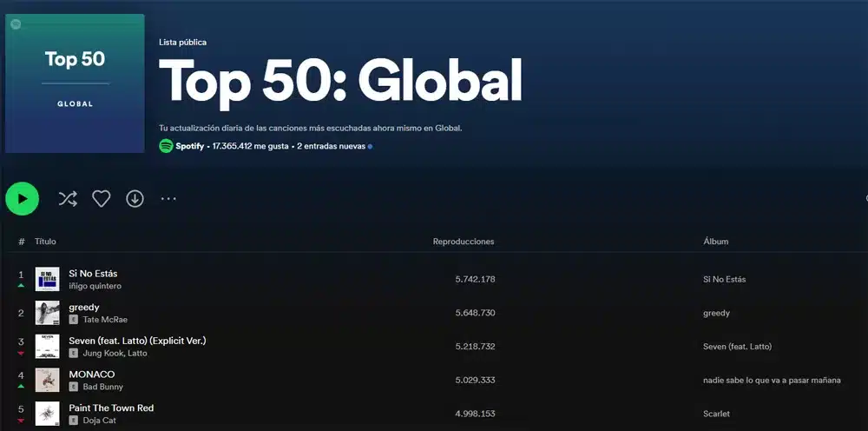Open the MONACO track cover thumbnail
The height and width of the screenshot is (431, 868).
point(47,380)
